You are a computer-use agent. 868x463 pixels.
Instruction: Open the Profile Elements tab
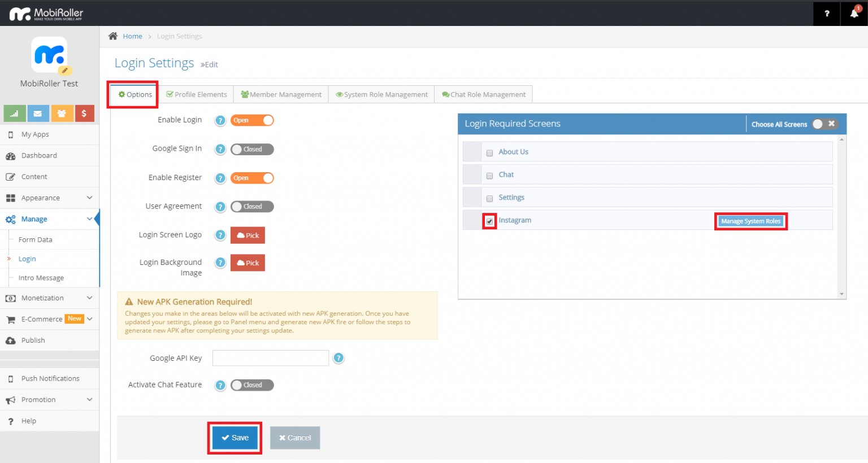coord(197,94)
